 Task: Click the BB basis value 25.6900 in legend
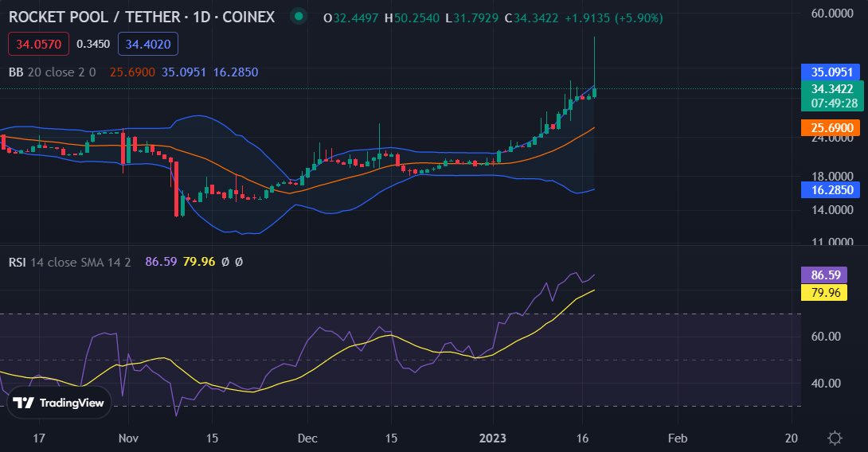click(132, 72)
